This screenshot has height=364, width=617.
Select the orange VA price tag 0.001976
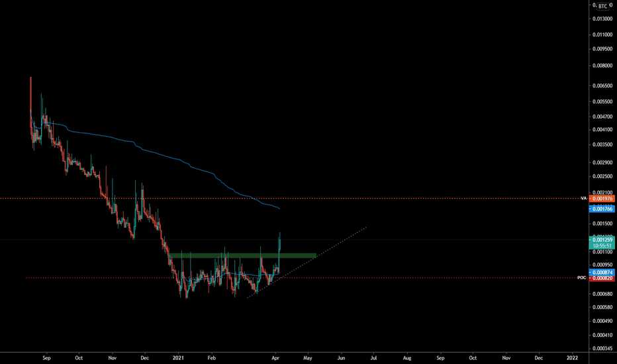pyautogui.click(x=602, y=199)
